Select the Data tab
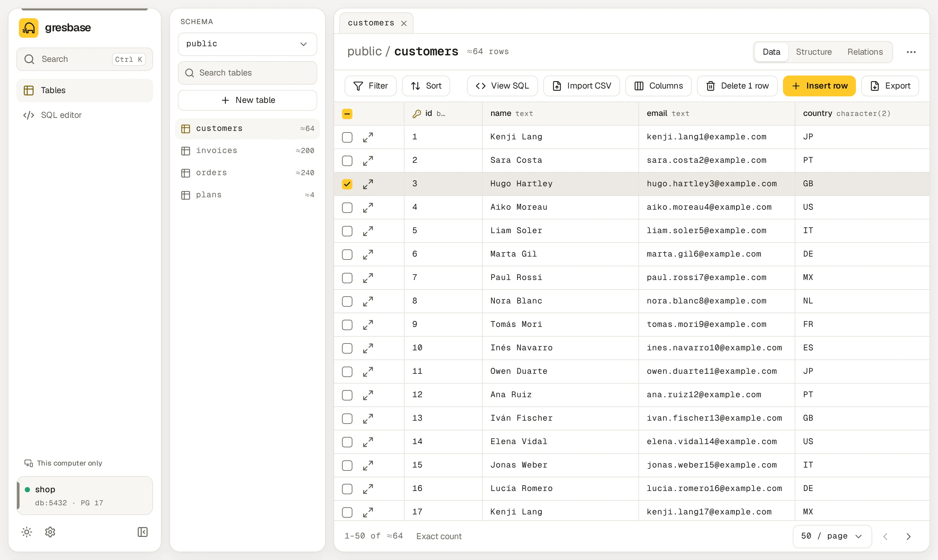Viewport: 938px width, 560px height. (771, 52)
